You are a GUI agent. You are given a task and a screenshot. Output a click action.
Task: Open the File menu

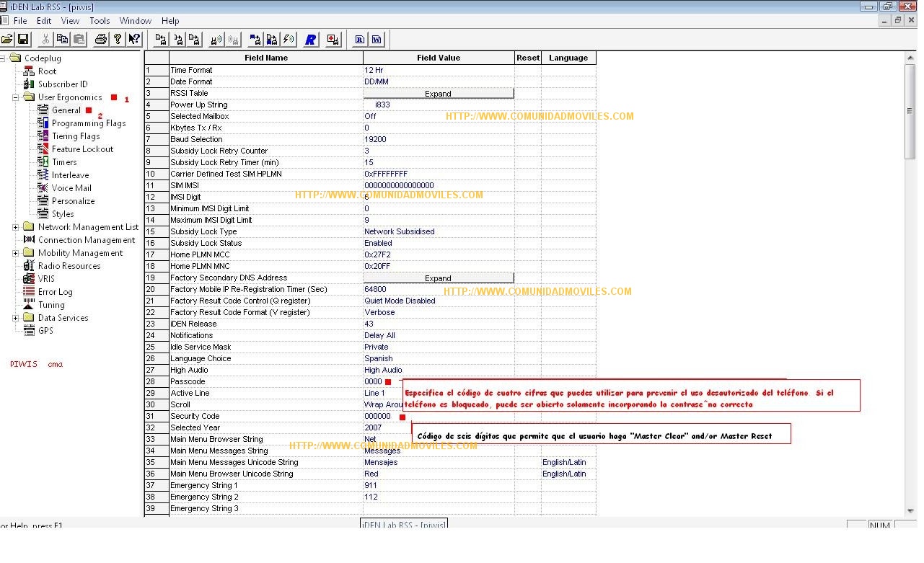pyautogui.click(x=20, y=21)
